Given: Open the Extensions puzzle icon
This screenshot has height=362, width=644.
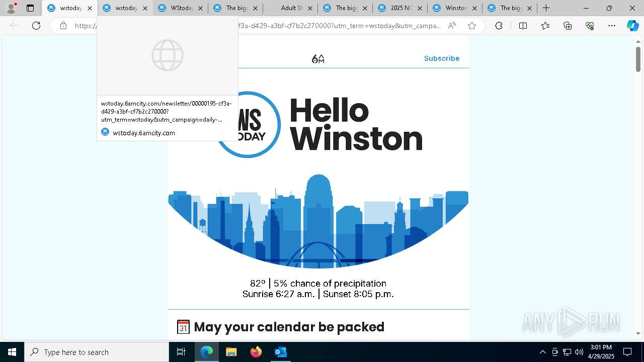Looking at the screenshot, I should (x=499, y=26).
